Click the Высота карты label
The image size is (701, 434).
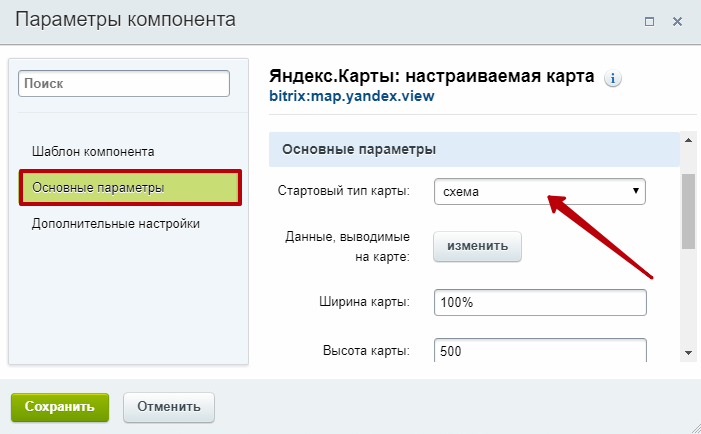pos(366,350)
